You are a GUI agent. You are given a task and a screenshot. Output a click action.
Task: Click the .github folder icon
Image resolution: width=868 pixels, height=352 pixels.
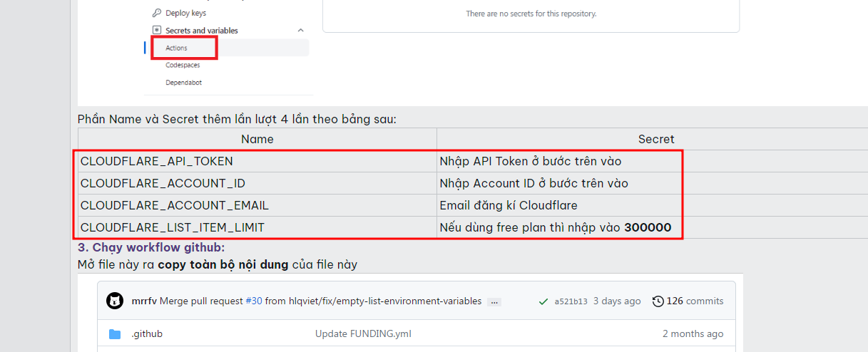pos(115,334)
